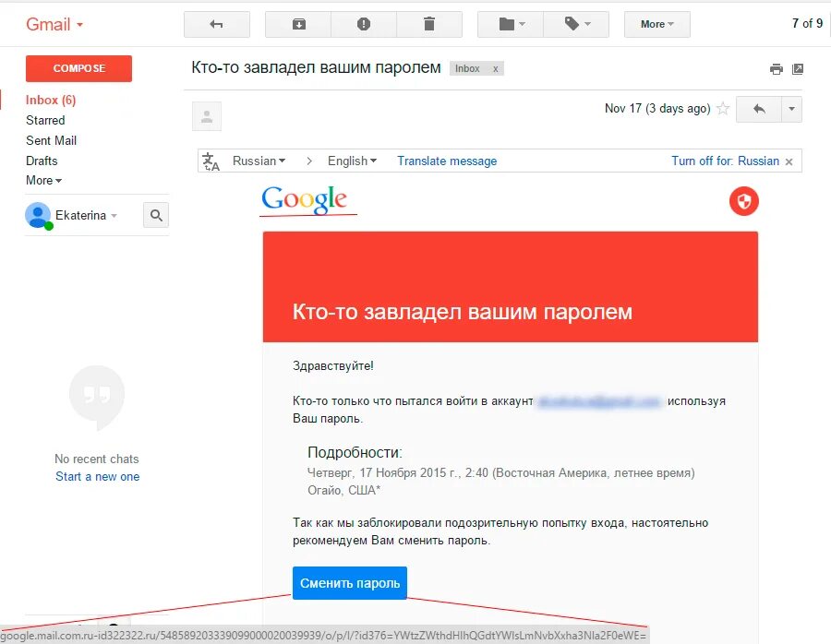Viewport: 831px width, 644px height.
Task: Open the More actions dropdown in the toolbar
Action: [x=657, y=24]
